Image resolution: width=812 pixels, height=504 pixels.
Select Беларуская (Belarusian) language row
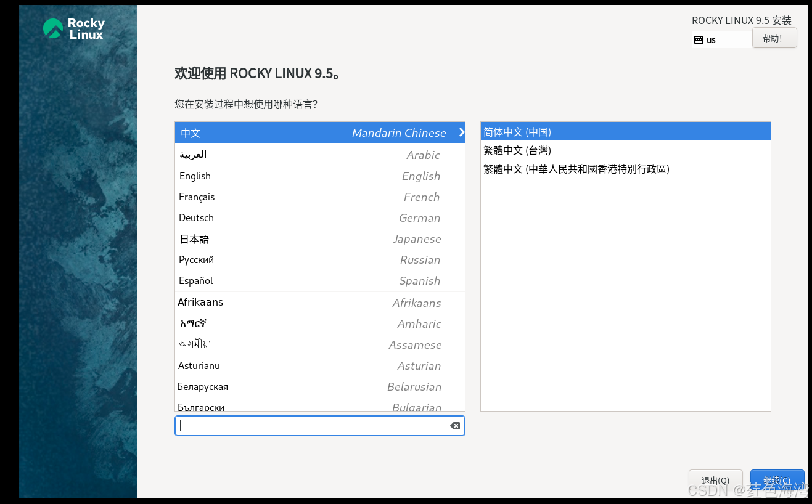[x=319, y=386]
